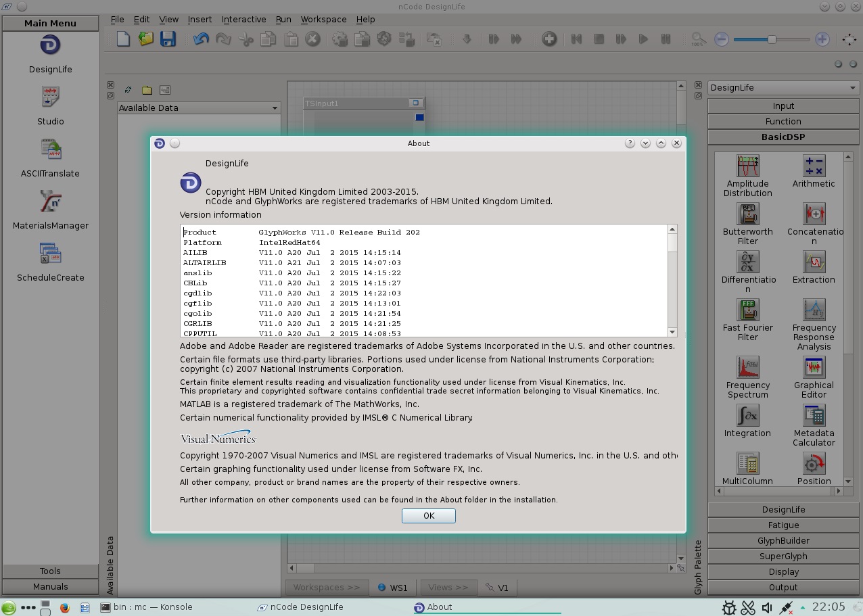Open Firefox from the taskbar
This screenshot has height=616, width=863.
coord(65,607)
